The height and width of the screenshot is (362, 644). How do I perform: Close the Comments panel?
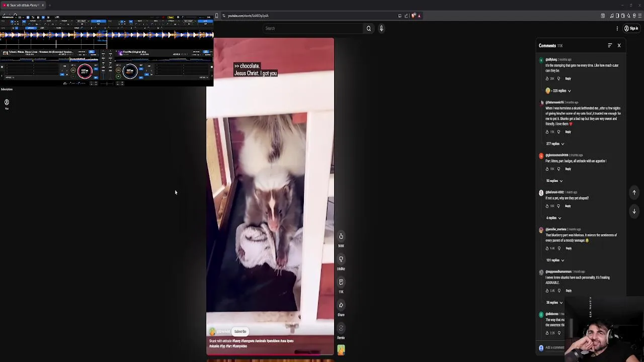(x=619, y=46)
